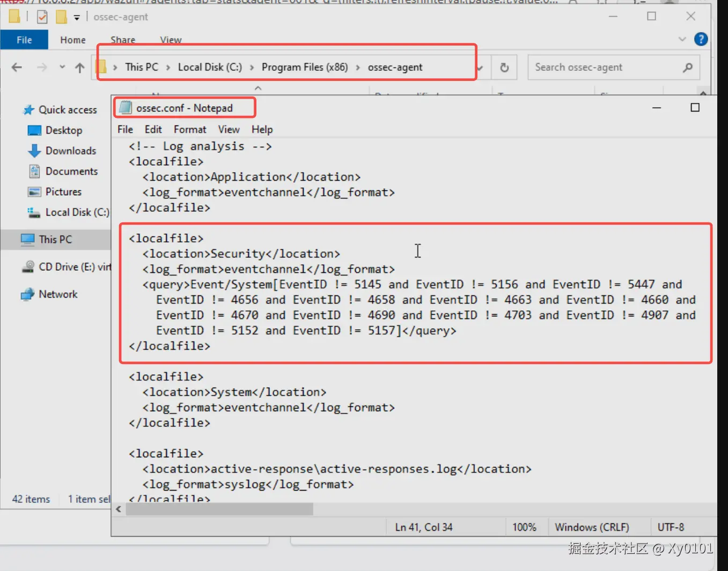Click 'Ln 41, Col 34' status entry
The image size is (728, 571).
click(424, 527)
